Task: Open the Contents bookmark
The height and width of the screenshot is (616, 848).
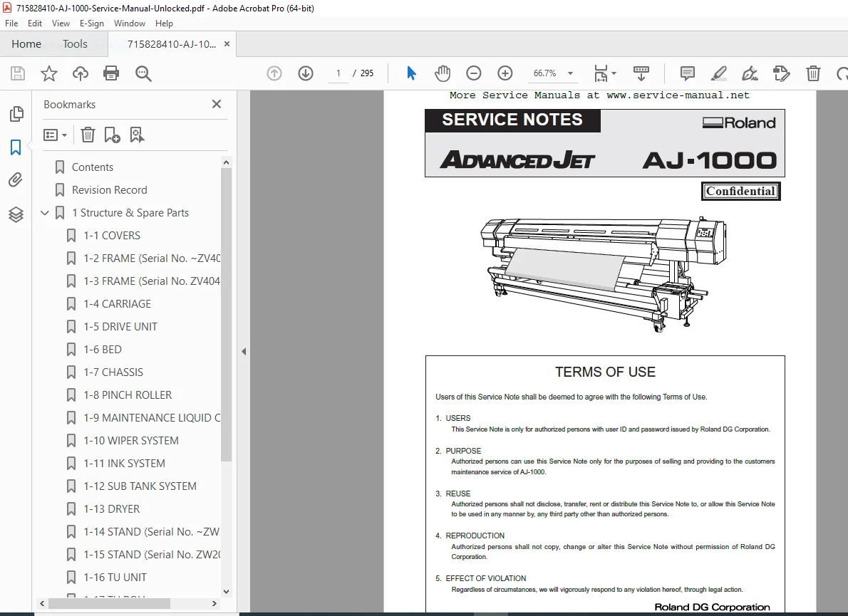Action: (x=93, y=167)
